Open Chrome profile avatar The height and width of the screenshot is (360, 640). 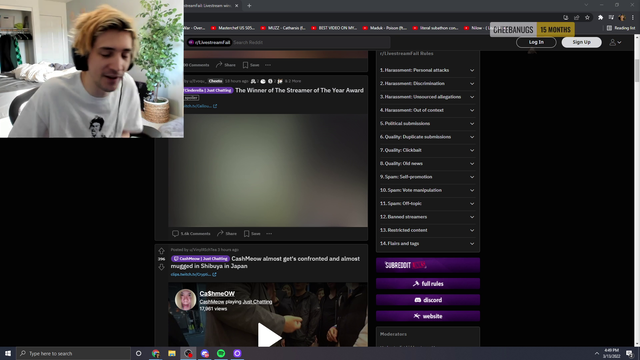point(622,18)
